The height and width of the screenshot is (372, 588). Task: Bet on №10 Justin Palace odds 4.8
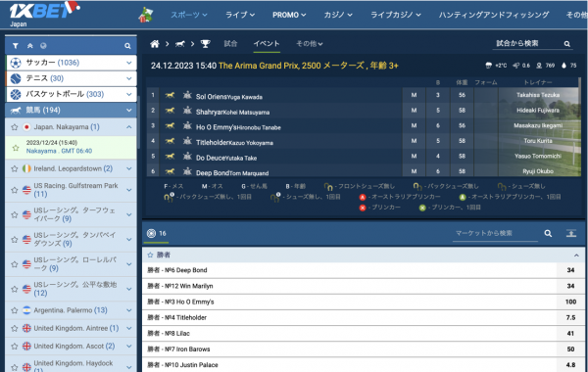(570, 364)
